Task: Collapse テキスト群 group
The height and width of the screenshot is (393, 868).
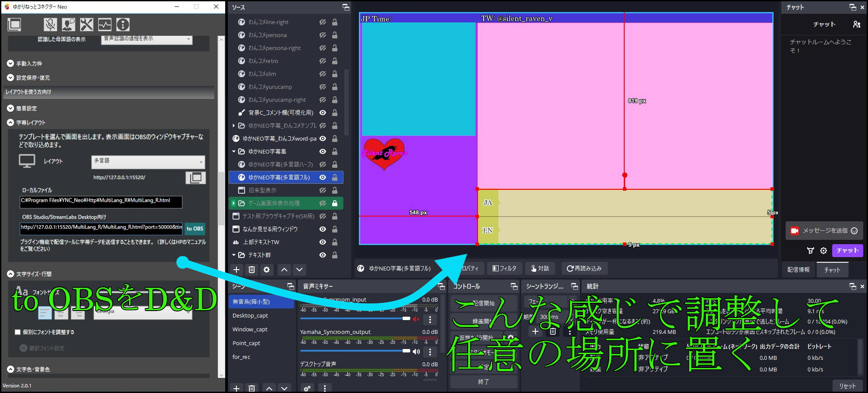Action: click(x=234, y=255)
